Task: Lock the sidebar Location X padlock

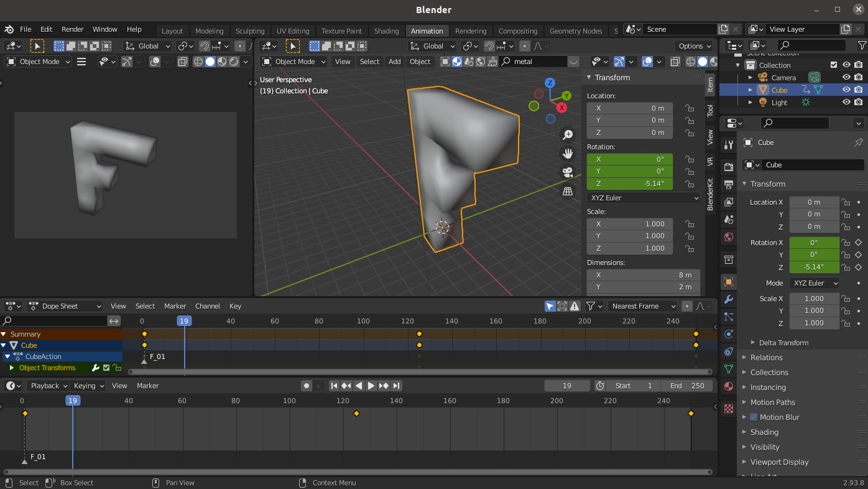Action: (690, 108)
